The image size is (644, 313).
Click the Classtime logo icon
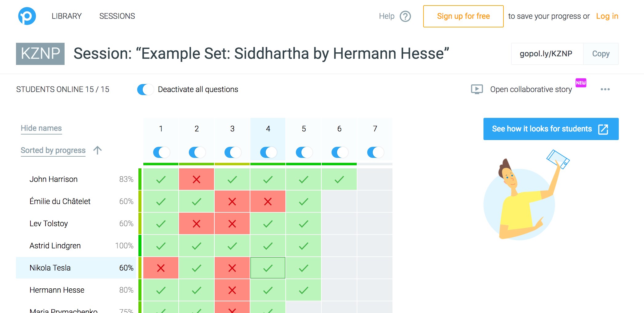point(27,16)
